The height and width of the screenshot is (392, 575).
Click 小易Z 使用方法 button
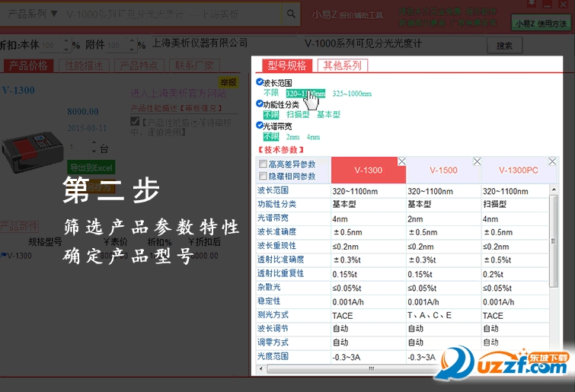tap(541, 24)
